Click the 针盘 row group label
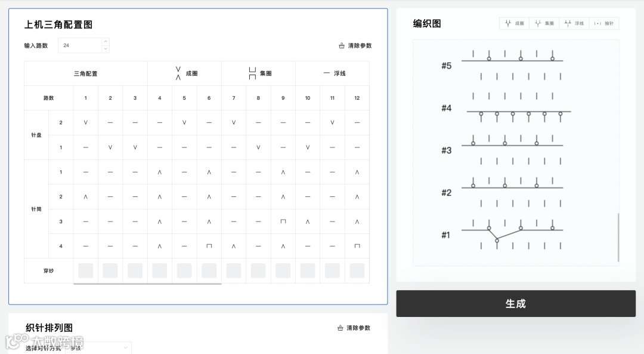 coord(36,135)
